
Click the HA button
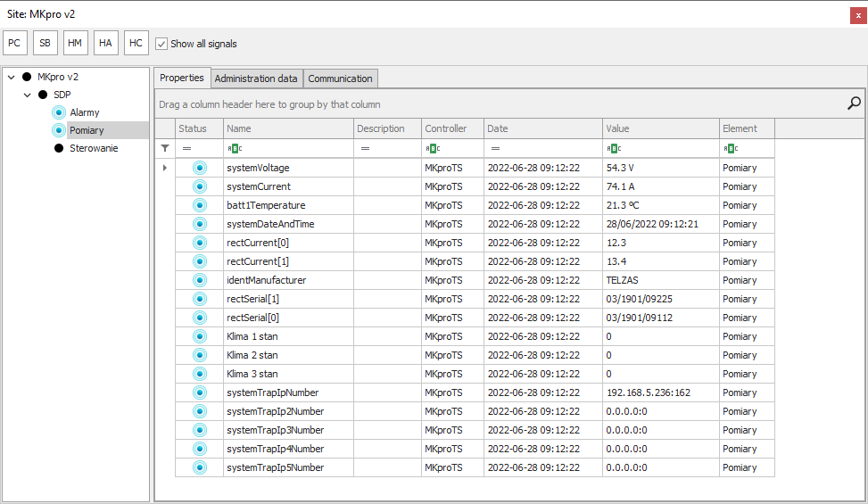click(x=106, y=43)
